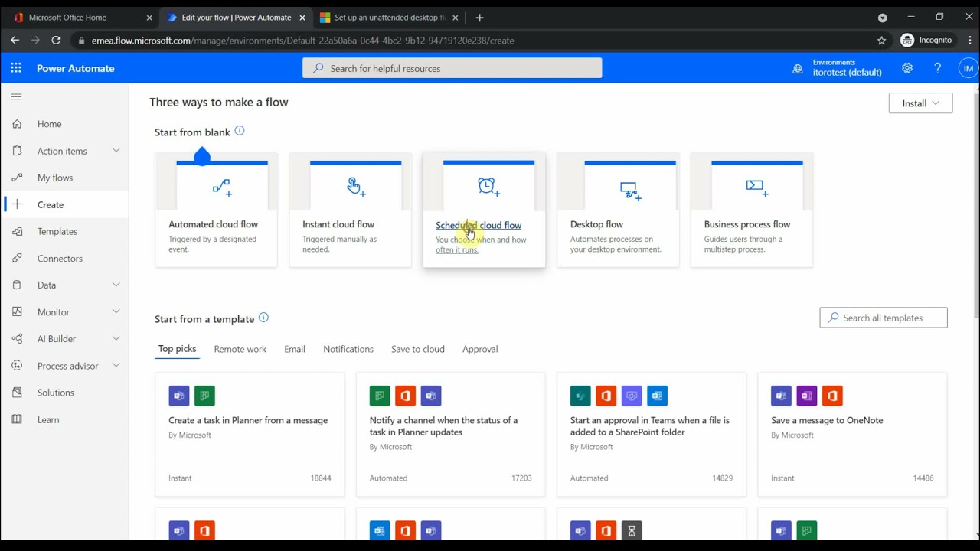
Task: Open Save a message to OneNote template
Action: coord(852,435)
